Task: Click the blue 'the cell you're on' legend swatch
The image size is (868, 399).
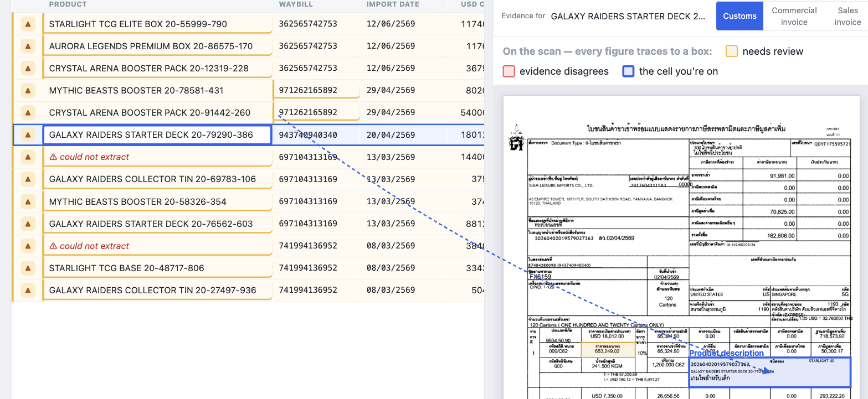Action: pos(628,71)
